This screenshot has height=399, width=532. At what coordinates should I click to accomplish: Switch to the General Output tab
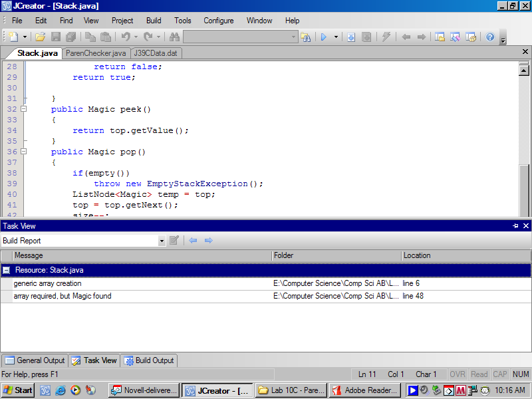(x=35, y=360)
